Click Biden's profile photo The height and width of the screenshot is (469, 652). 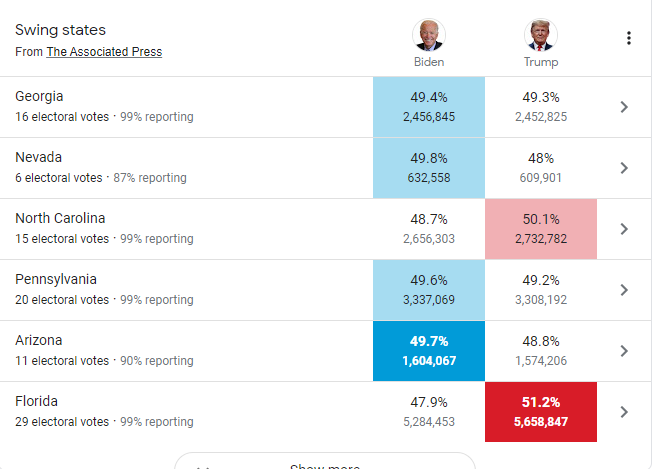(x=429, y=35)
